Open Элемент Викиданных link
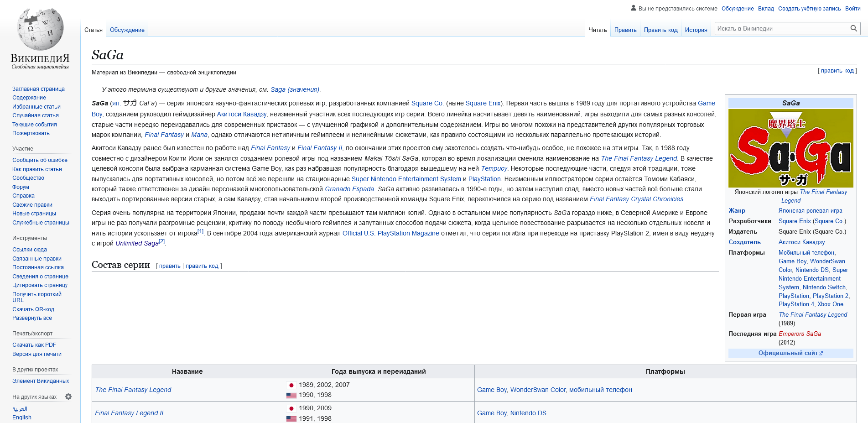Viewport: 868px width, 423px height. (x=41, y=381)
